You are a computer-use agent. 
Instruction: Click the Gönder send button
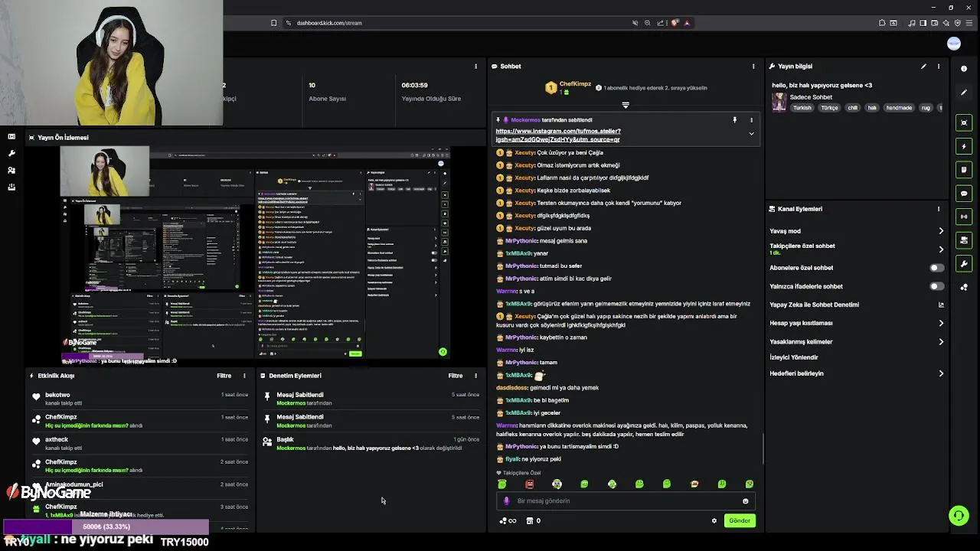740,520
